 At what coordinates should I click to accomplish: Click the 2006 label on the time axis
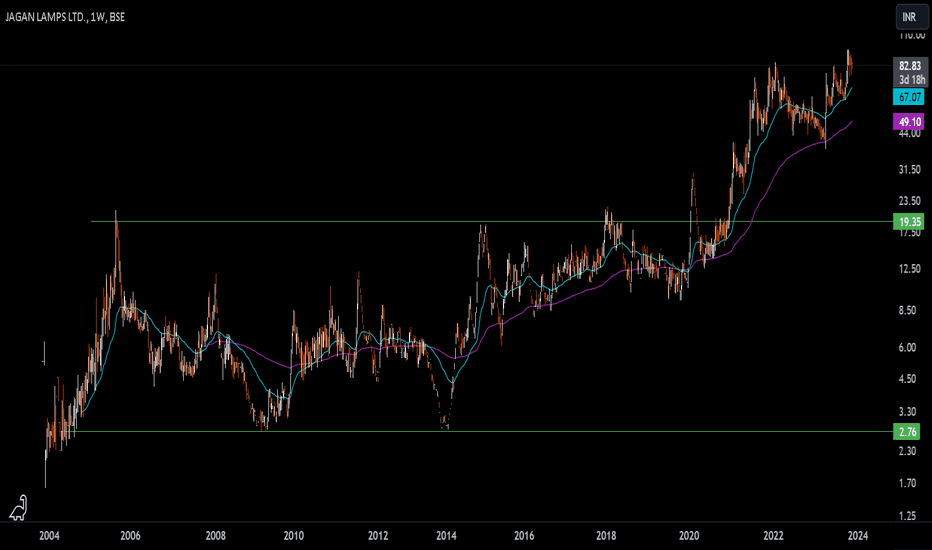pos(130,536)
